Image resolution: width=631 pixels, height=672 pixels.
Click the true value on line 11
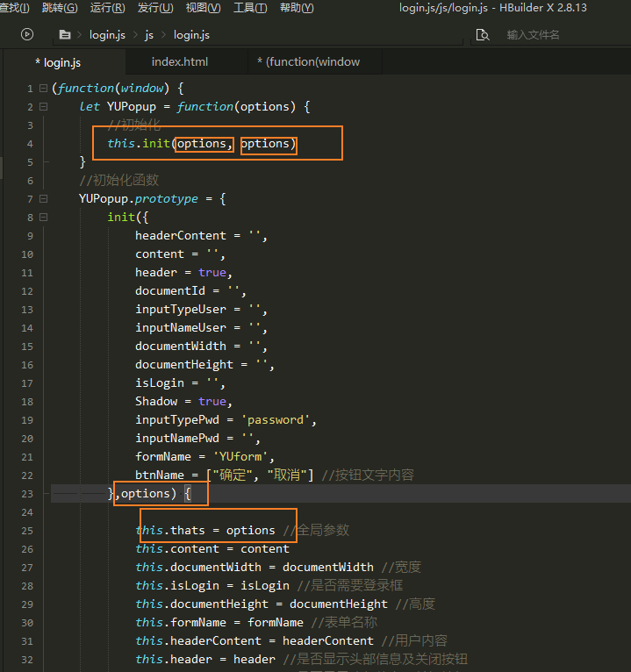pyautogui.click(x=212, y=273)
